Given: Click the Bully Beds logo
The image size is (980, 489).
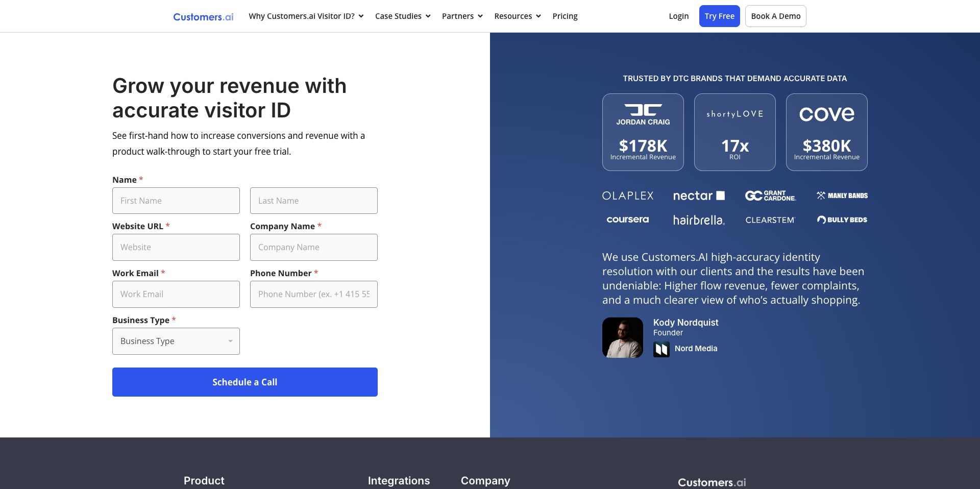Looking at the screenshot, I should pos(842,219).
